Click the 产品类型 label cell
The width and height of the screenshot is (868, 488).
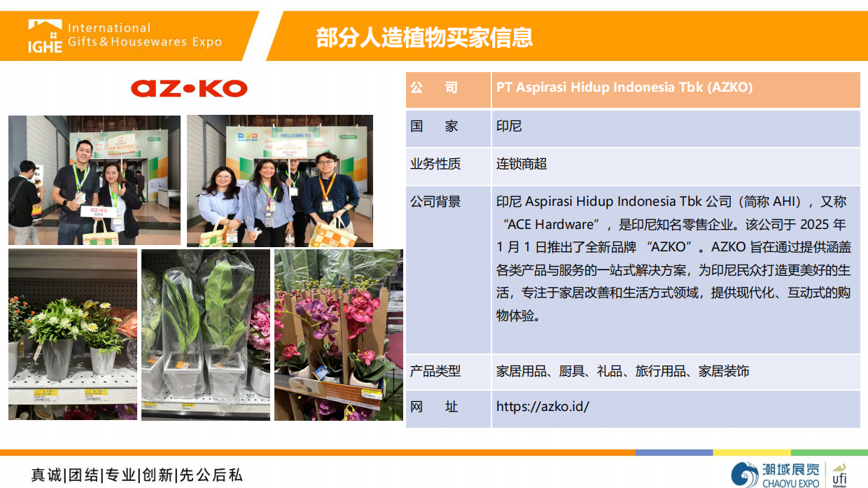click(448, 372)
